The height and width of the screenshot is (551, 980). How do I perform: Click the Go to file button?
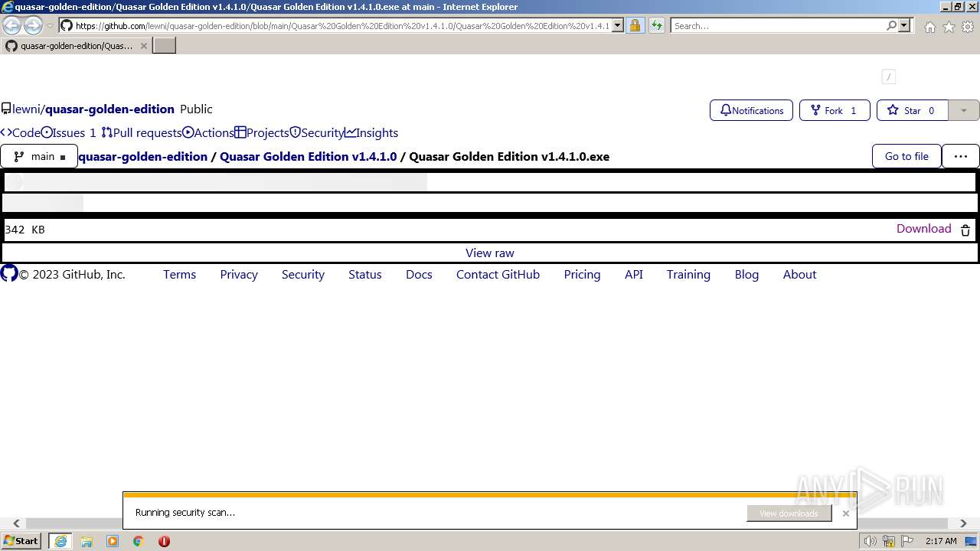coord(906,156)
